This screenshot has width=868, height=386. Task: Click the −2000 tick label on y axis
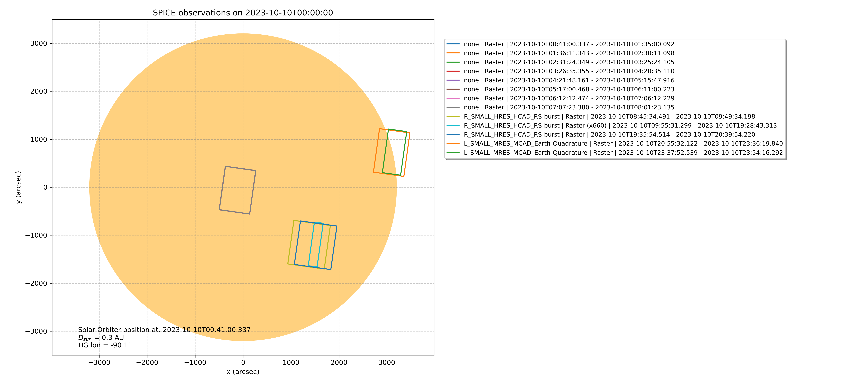pyautogui.click(x=36, y=283)
